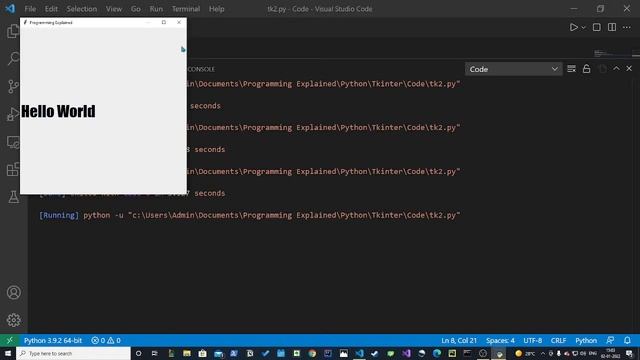Open Chrome from the taskbar

312,353
